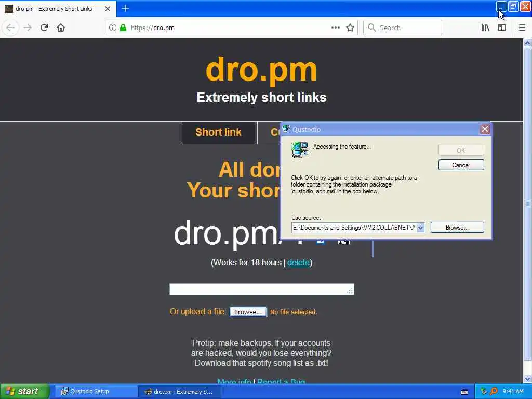Viewport: 532px width, 399px height.
Task: Click the green secure padlock icon
Action: tap(123, 28)
